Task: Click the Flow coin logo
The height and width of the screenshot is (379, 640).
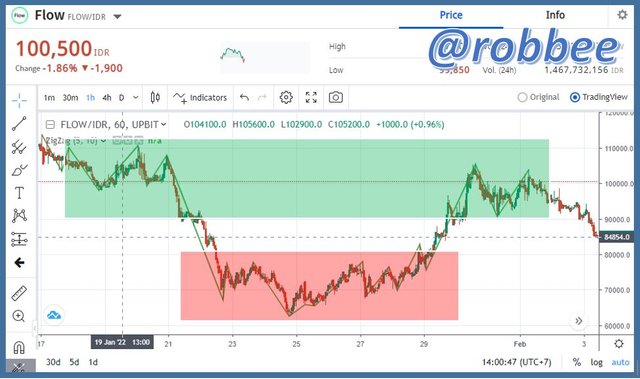Action: [x=19, y=16]
